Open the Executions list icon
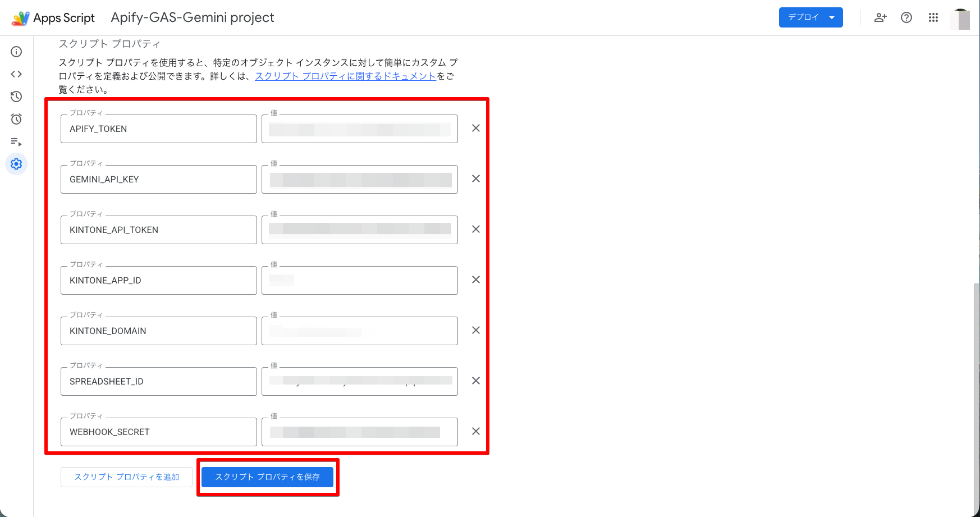Image resolution: width=980 pixels, height=517 pixels. click(16, 141)
